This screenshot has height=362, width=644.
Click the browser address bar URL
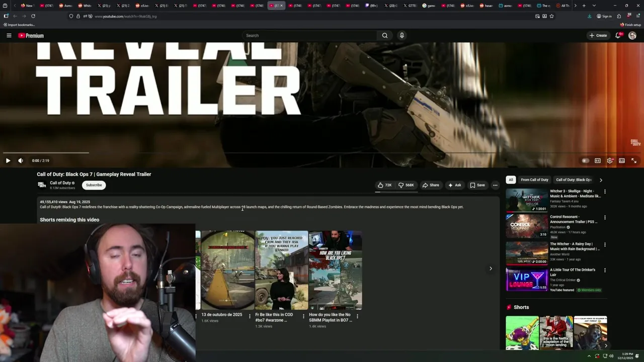(126, 16)
